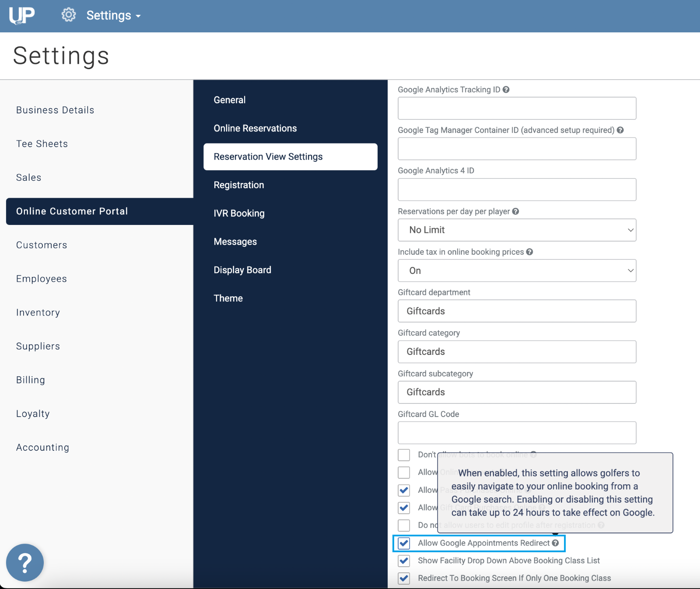Click the Google Analytics Tracking ID field

(x=517, y=109)
